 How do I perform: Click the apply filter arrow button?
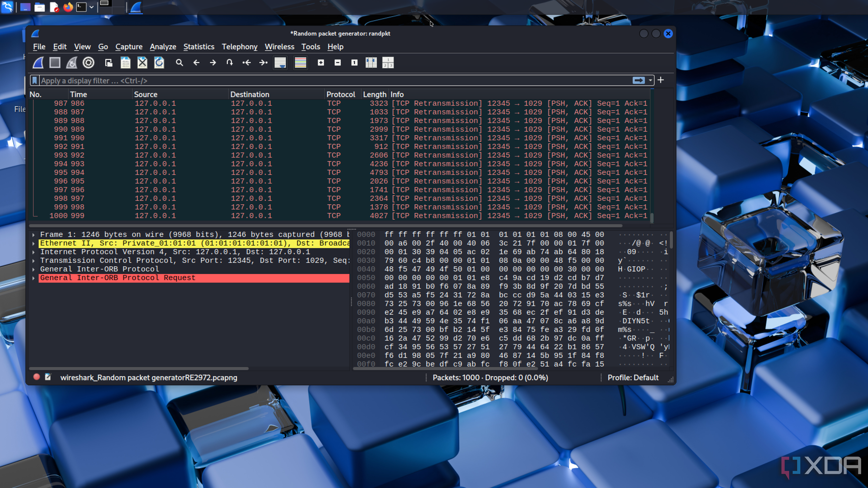tap(638, 80)
